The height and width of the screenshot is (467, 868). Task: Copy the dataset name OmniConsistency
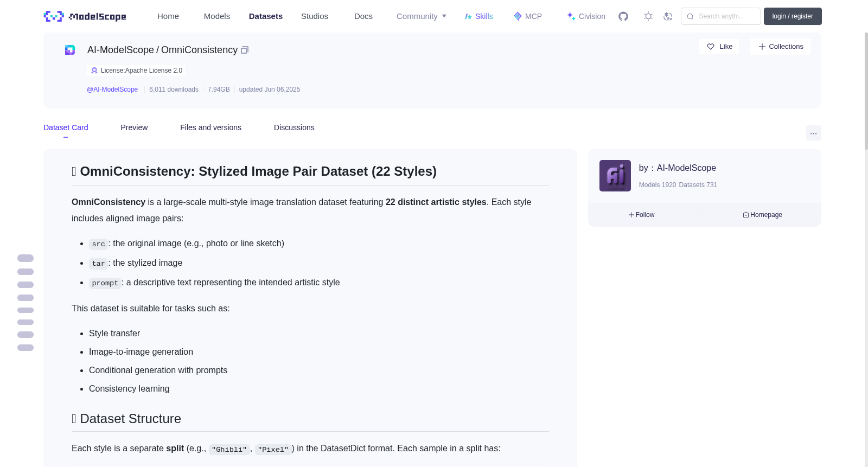(x=245, y=50)
